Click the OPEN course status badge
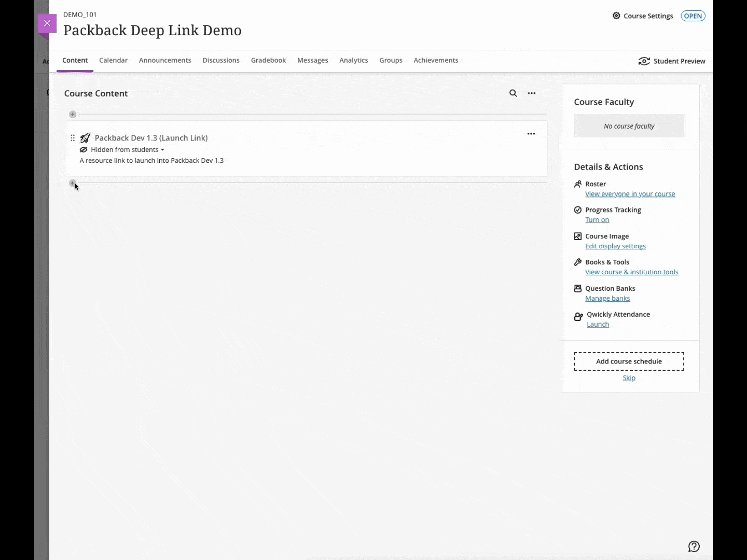The image size is (747, 560). click(x=693, y=16)
